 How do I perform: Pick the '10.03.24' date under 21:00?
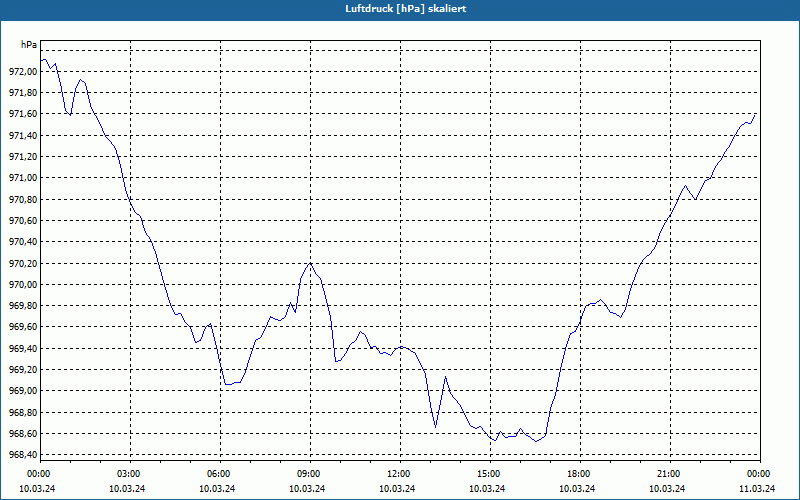pyautogui.click(x=668, y=488)
